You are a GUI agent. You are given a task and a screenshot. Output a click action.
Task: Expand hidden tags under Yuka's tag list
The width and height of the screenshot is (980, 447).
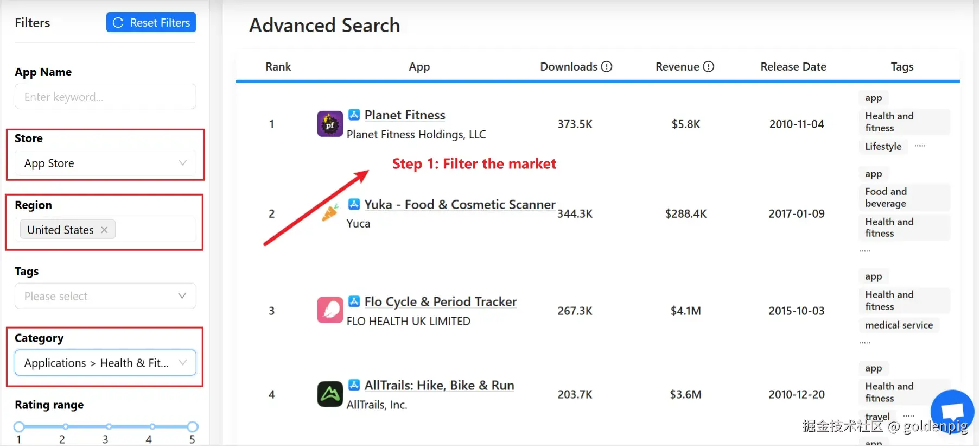pyautogui.click(x=864, y=250)
